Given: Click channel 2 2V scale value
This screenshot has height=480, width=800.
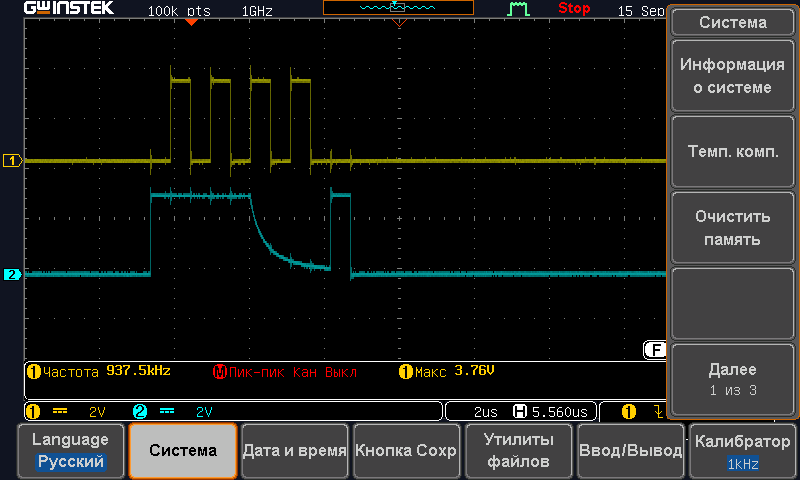Looking at the screenshot, I should (204, 412).
